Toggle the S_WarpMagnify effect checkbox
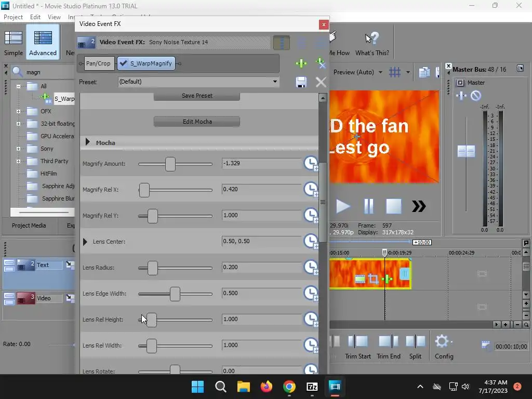This screenshot has height=399, width=532. click(x=124, y=63)
